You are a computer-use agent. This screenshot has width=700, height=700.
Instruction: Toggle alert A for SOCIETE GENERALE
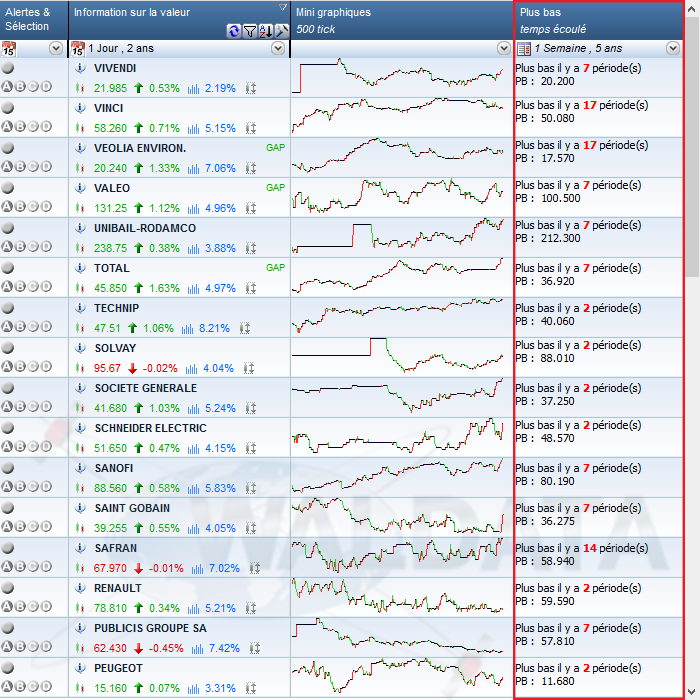point(7,406)
